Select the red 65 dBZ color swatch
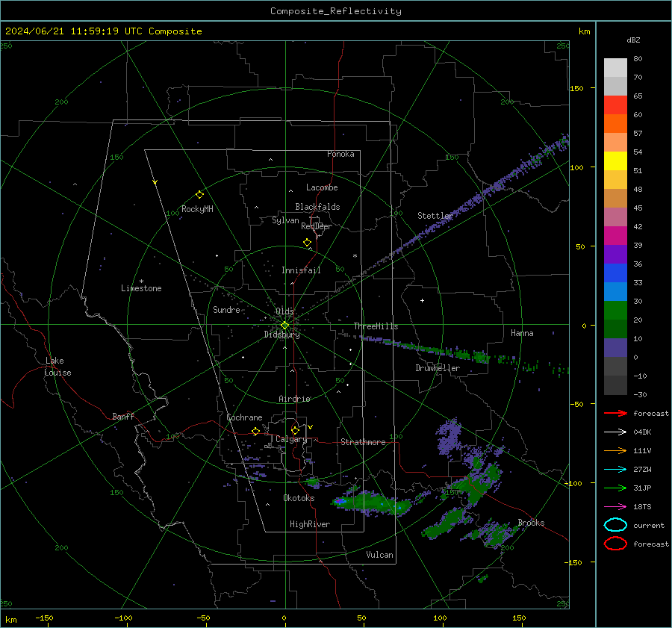 click(615, 105)
